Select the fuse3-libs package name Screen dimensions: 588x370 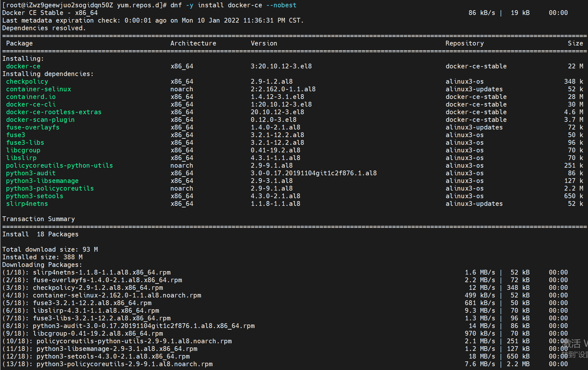pyautogui.click(x=25, y=143)
